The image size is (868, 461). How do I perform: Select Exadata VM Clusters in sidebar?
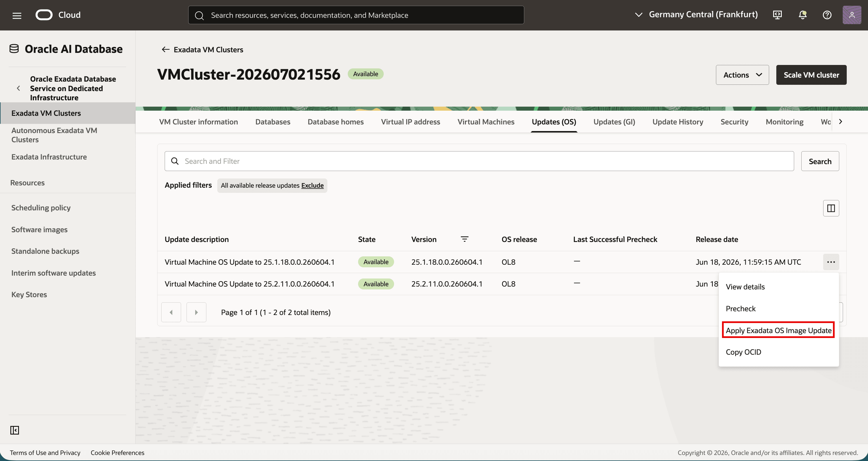[x=67, y=113]
